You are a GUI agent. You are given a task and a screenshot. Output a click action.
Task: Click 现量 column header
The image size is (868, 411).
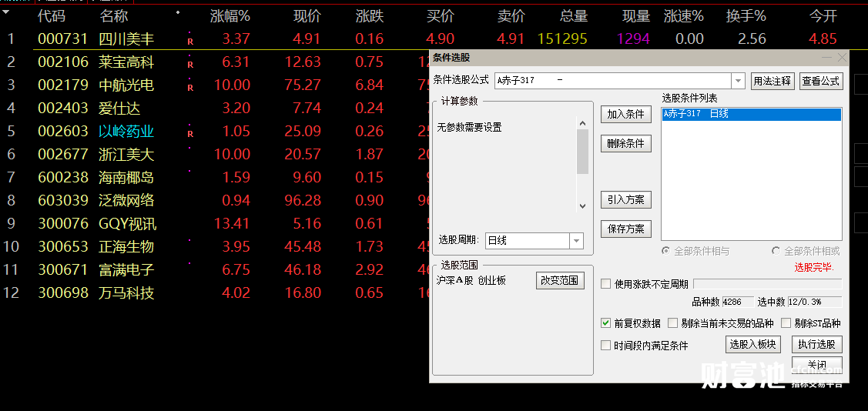(636, 17)
